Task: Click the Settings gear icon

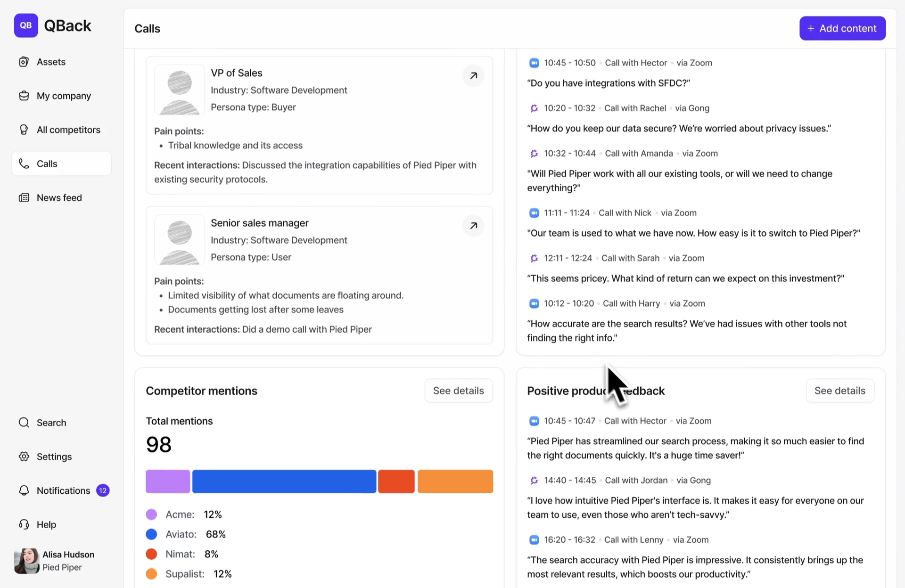Action: click(x=24, y=457)
